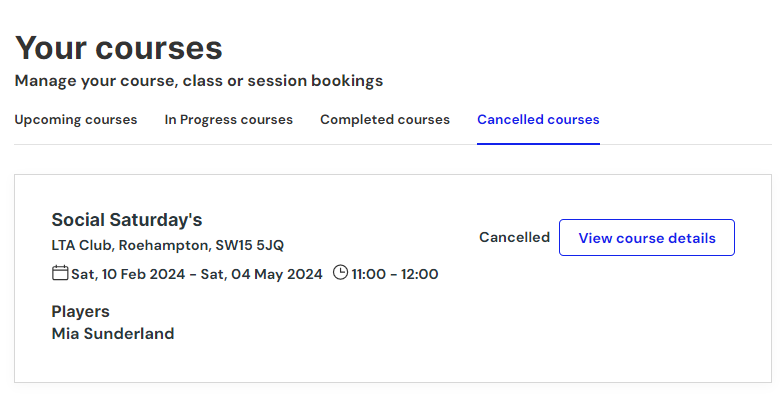The image size is (783, 400).
Task: Click the Cancelled status label
Action: [x=514, y=238]
